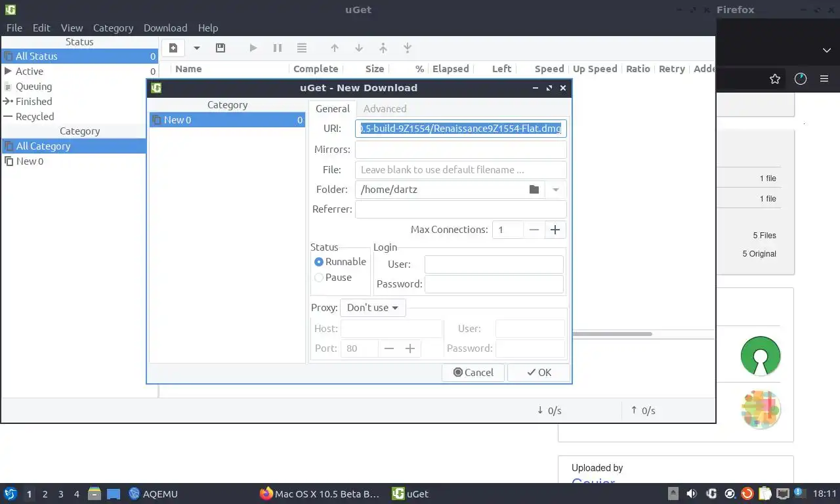Click the taskbar start menu icon
This screenshot has height=504, width=840.
pos(10,494)
